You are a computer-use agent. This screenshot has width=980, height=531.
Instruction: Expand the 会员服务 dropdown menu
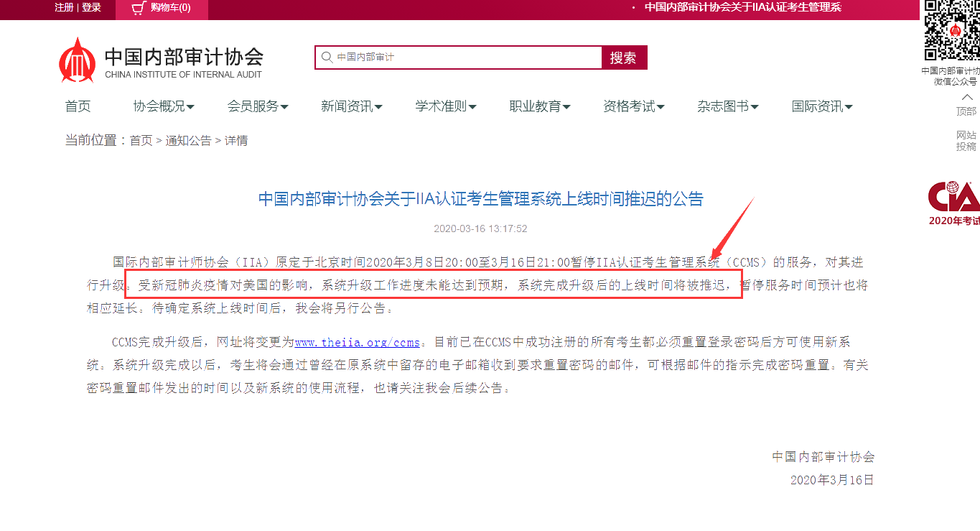tap(258, 107)
